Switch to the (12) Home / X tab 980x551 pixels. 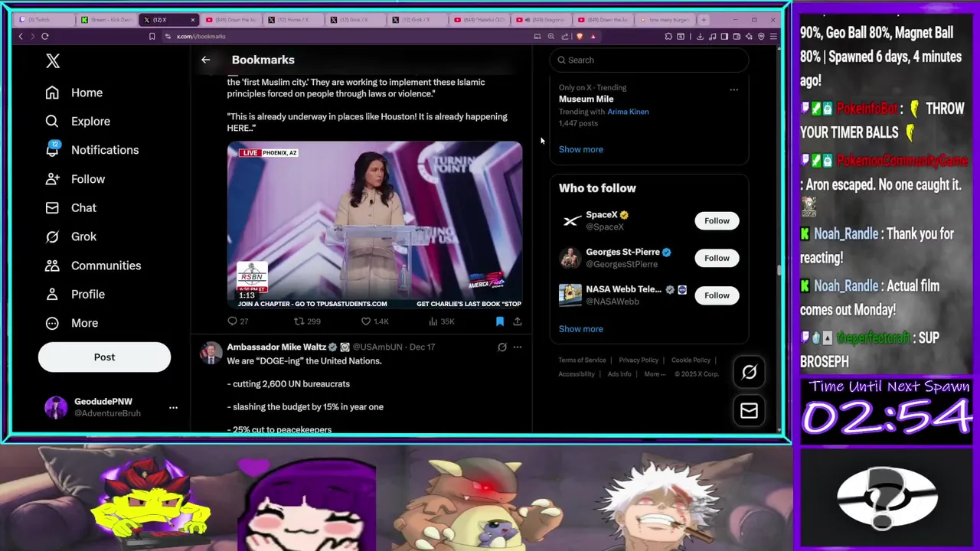pos(295,20)
